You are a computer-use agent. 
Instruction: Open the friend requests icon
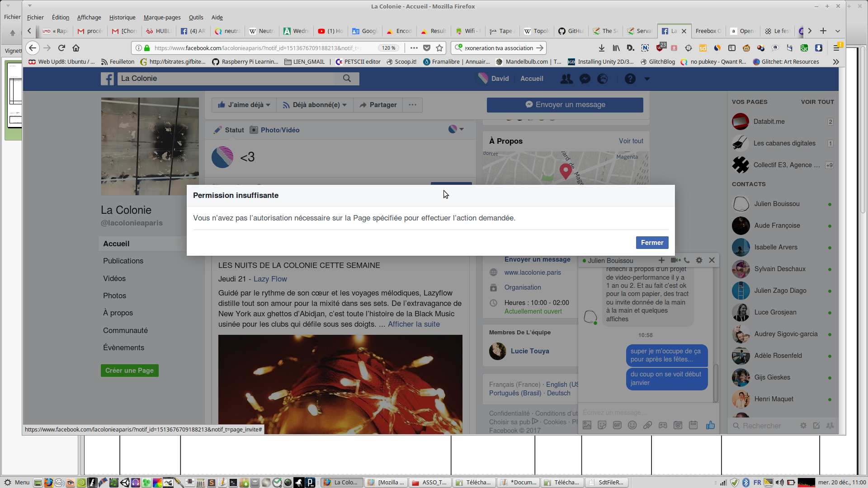(x=566, y=79)
